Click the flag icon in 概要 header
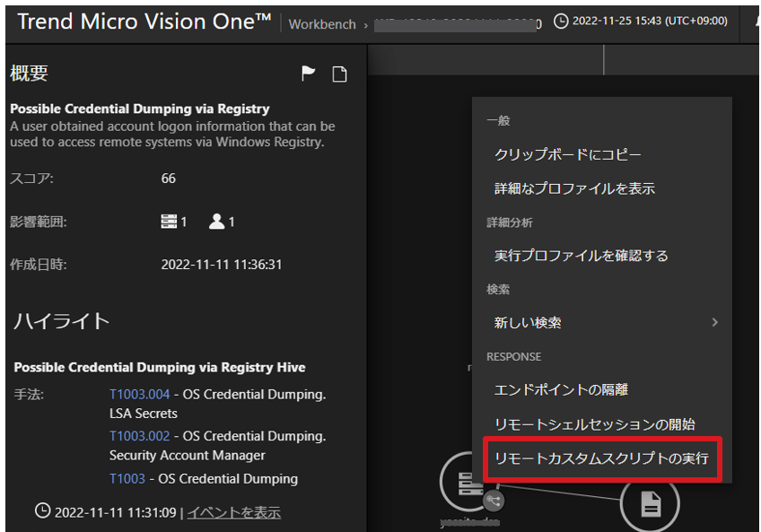Image resolution: width=761 pixels, height=532 pixels. 309,74
